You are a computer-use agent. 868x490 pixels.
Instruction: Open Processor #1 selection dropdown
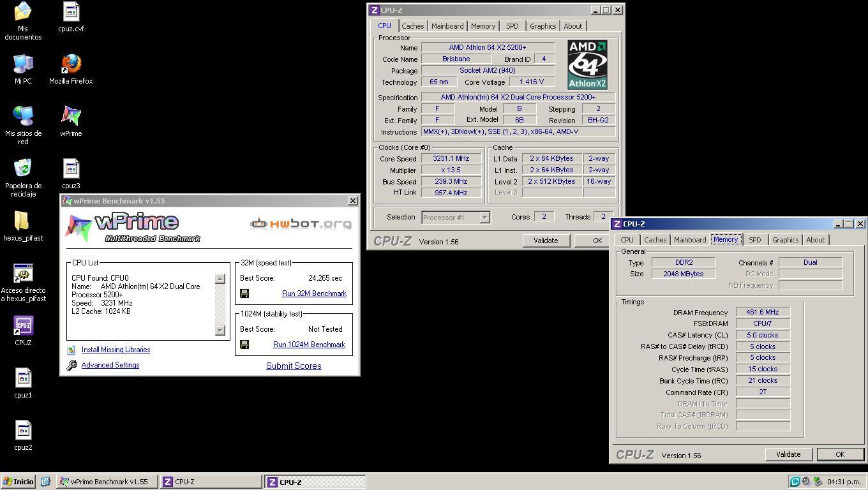click(x=484, y=218)
